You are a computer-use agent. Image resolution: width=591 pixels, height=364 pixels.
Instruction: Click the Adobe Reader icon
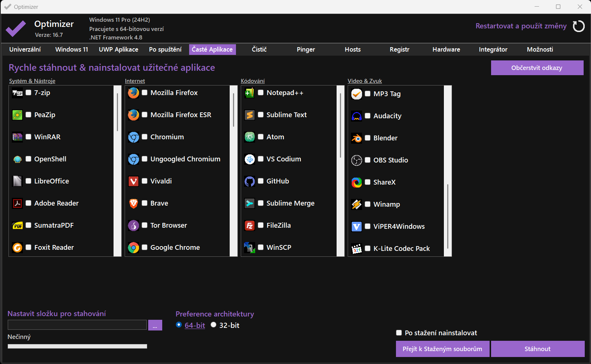17,203
